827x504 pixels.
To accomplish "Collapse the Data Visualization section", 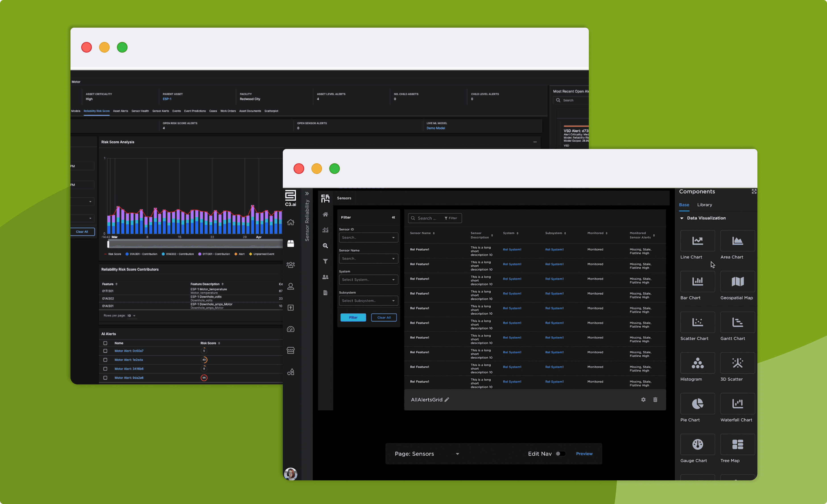I will pyautogui.click(x=682, y=218).
